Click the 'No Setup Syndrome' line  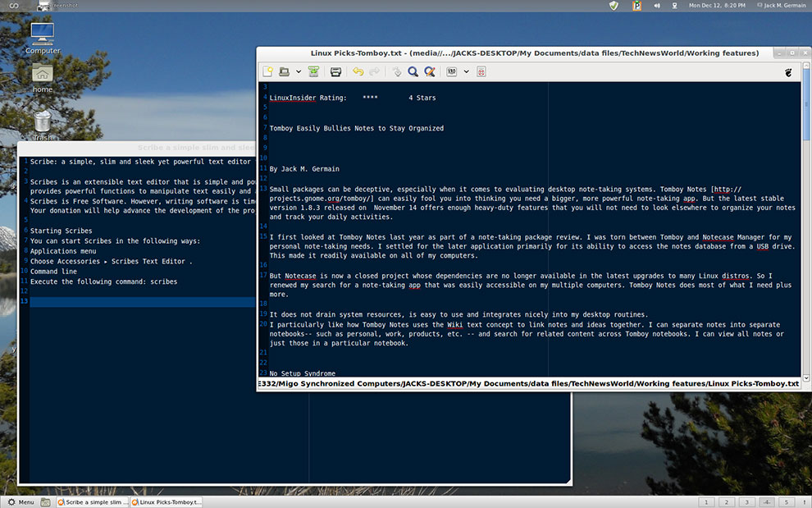(x=302, y=373)
